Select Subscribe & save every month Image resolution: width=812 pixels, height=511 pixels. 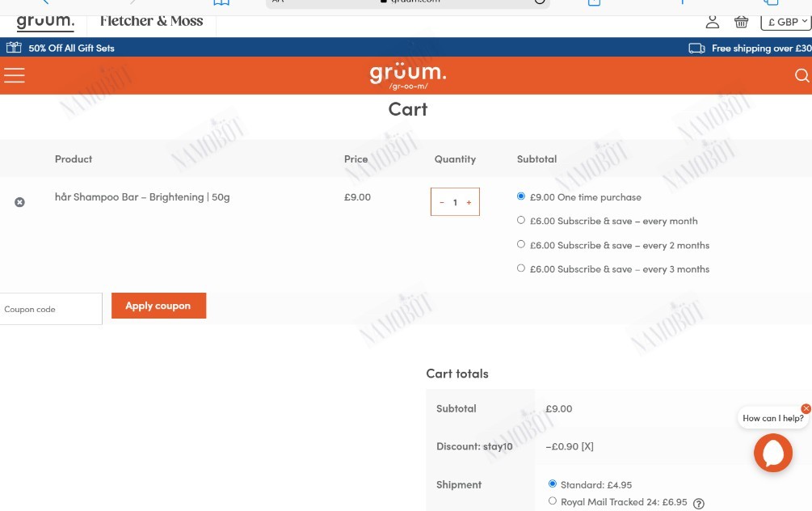tap(521, 220)
